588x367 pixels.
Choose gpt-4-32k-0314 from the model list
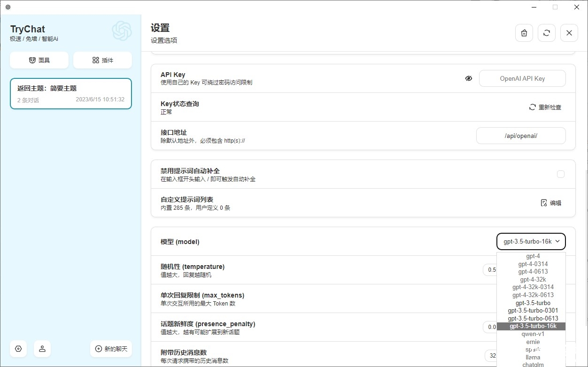coord(531,287)
